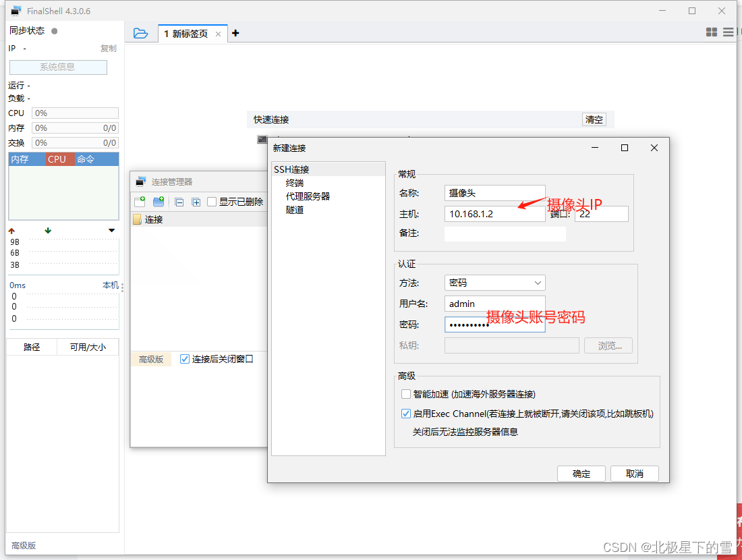Select 终端 in settings tree
Screen dimensions: 742x560
295,183
